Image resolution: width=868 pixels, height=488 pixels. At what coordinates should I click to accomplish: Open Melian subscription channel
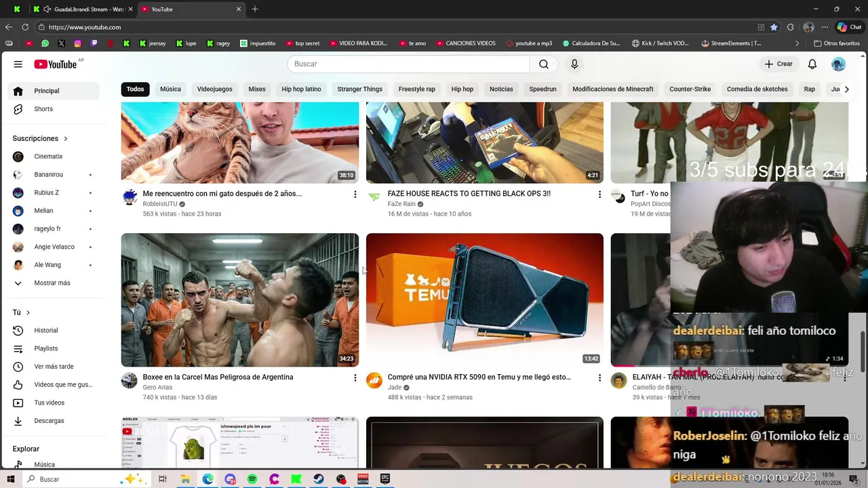54,211
